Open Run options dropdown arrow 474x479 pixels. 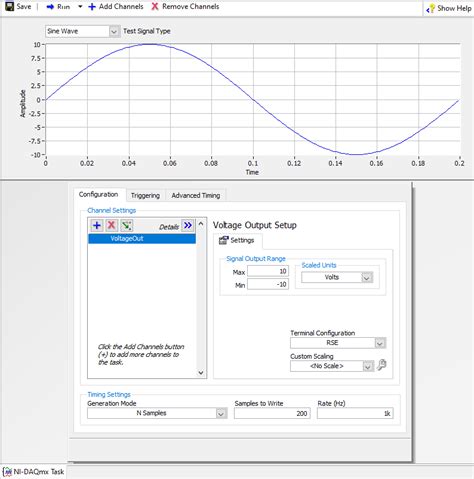80,7
